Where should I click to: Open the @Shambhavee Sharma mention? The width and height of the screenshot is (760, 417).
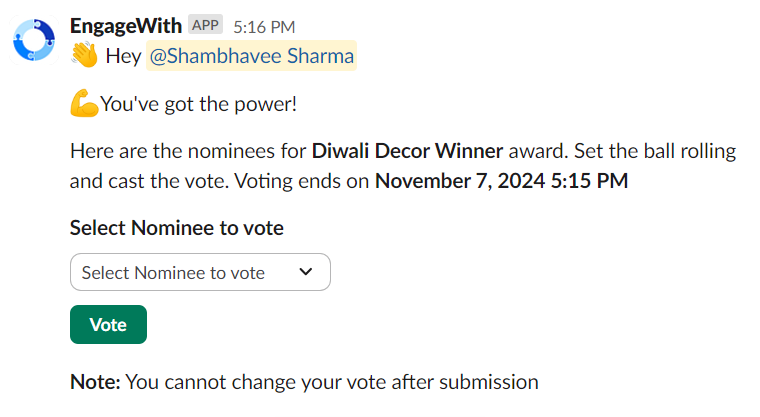coord(251,56)
